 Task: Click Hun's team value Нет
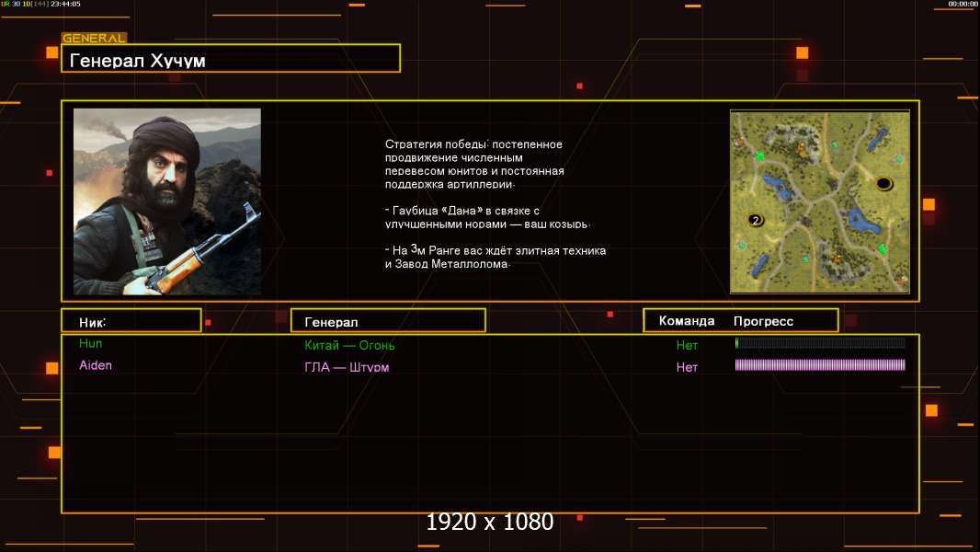[x=687, y=345]
